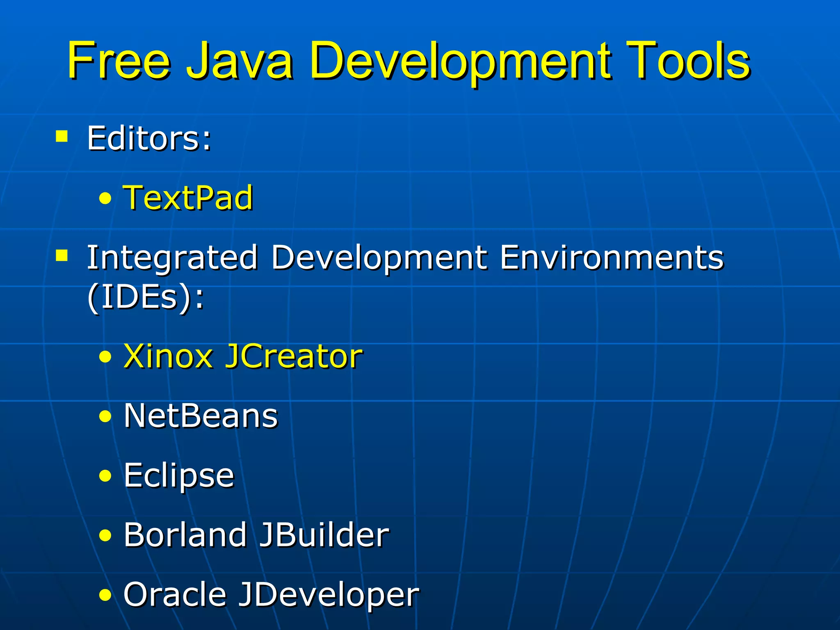Open the Xinox JCreator link
Image resolution: width=840 pixels, height=630 pixels.
tap(243, 356)
